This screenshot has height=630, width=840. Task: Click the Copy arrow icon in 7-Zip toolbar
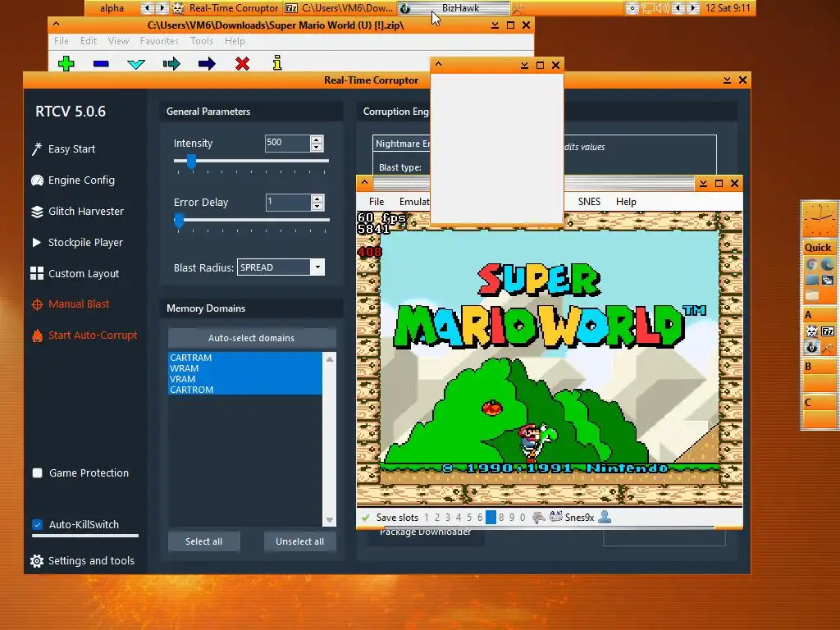171,64
